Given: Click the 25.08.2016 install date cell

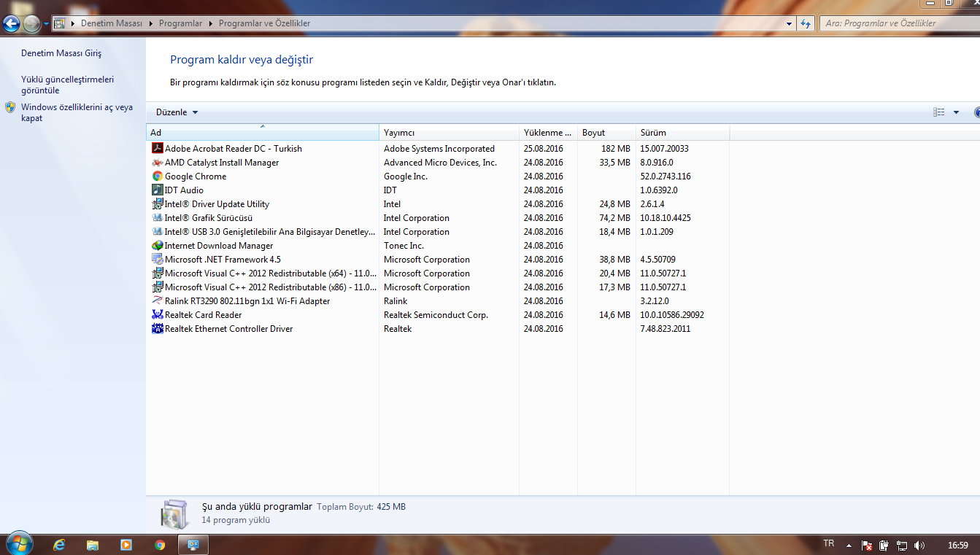Looking at the screenshot, I should coord(544,149).
